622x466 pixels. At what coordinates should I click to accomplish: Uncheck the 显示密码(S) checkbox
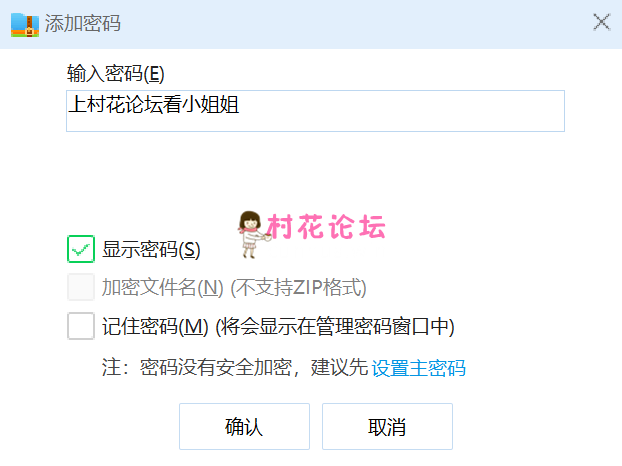(x=81, y=249)
